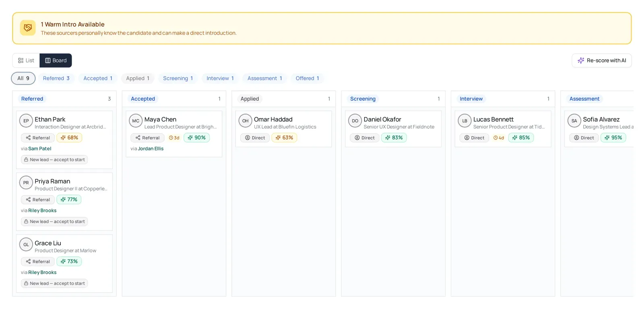Click EP avatar on Ethan Park card

pos(26,121)
